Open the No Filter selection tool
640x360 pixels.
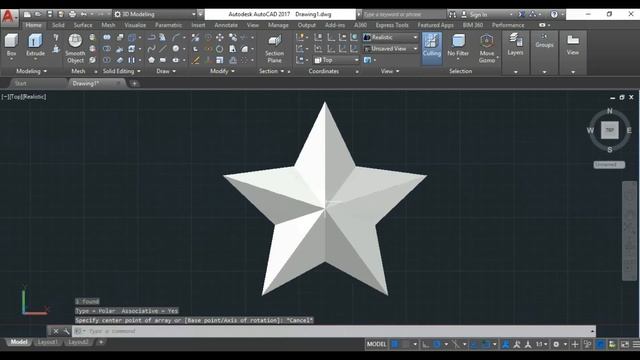[458, 46]
